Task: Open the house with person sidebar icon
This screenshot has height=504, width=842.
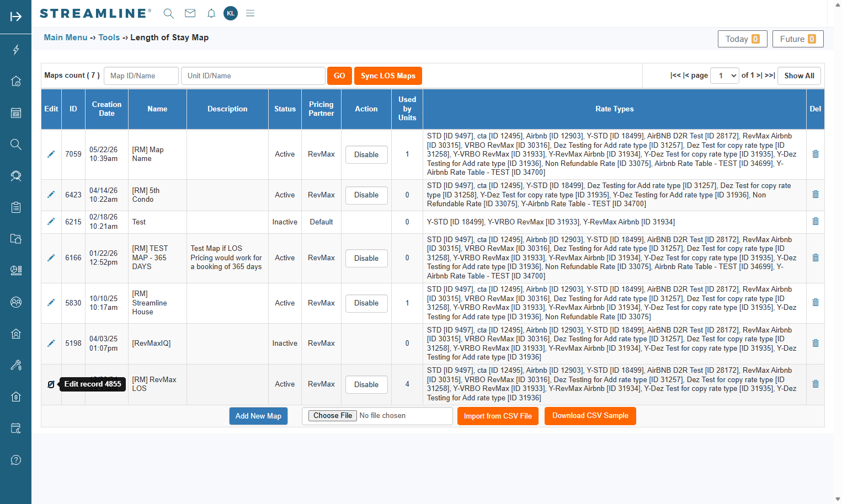Action: 16,334
